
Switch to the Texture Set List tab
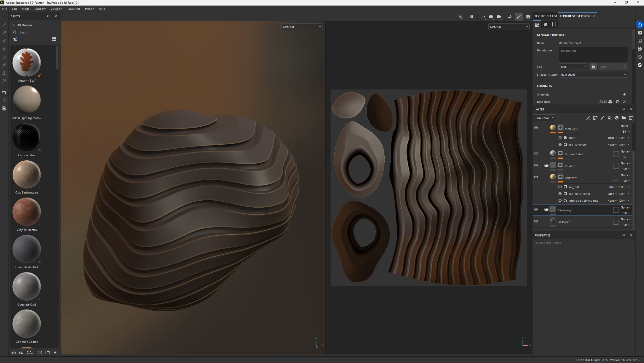tap(546, 16)
